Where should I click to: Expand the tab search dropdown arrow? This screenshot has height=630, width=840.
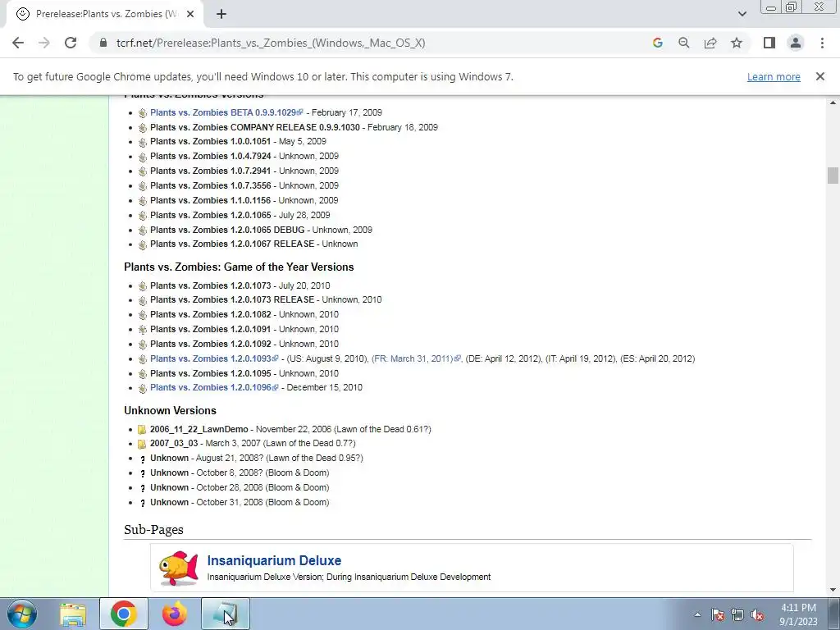pyautogui.click(x=742, y=14)
